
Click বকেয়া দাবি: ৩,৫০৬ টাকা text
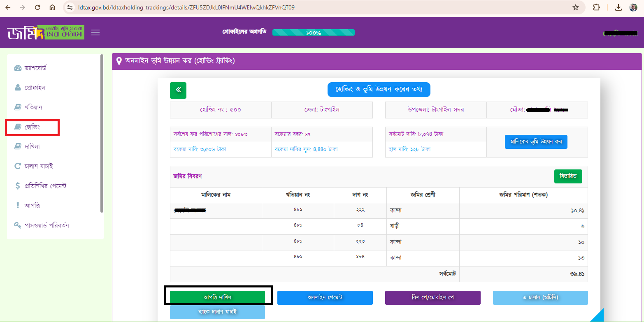click(x=200, y=149)
